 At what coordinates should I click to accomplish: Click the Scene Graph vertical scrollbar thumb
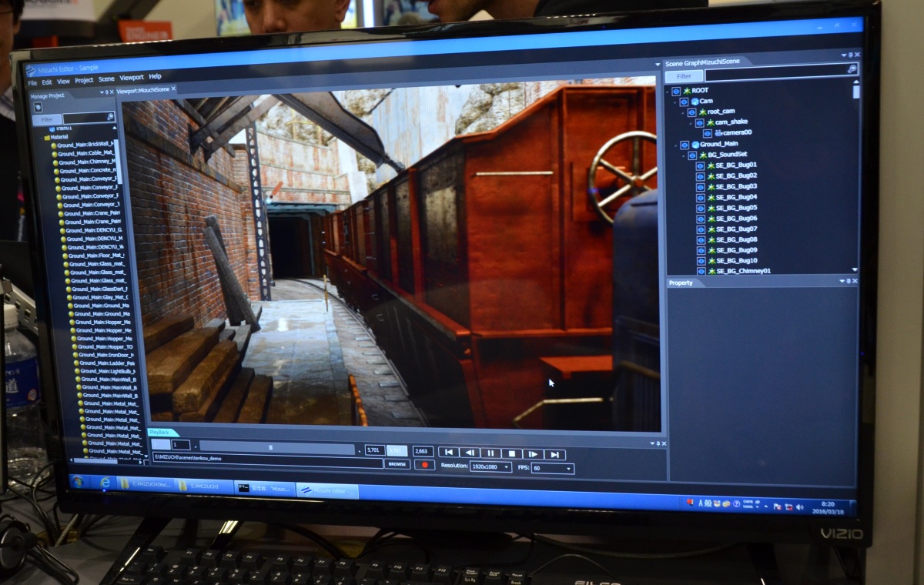click(x=855, y=92)
